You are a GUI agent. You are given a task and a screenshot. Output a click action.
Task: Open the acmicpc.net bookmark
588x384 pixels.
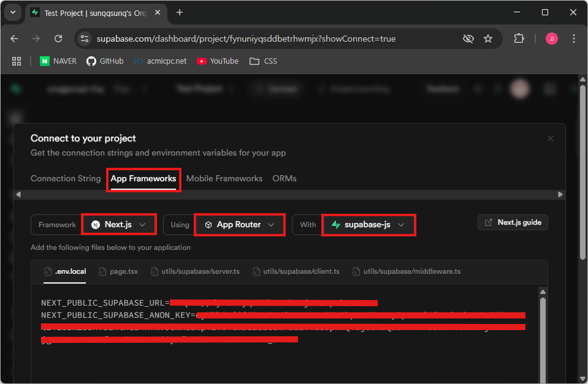[x=160, y=61]
